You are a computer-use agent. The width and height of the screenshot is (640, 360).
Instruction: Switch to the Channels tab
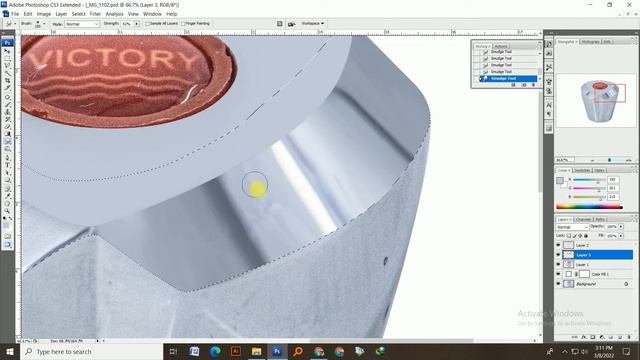[x=583, y=219]
